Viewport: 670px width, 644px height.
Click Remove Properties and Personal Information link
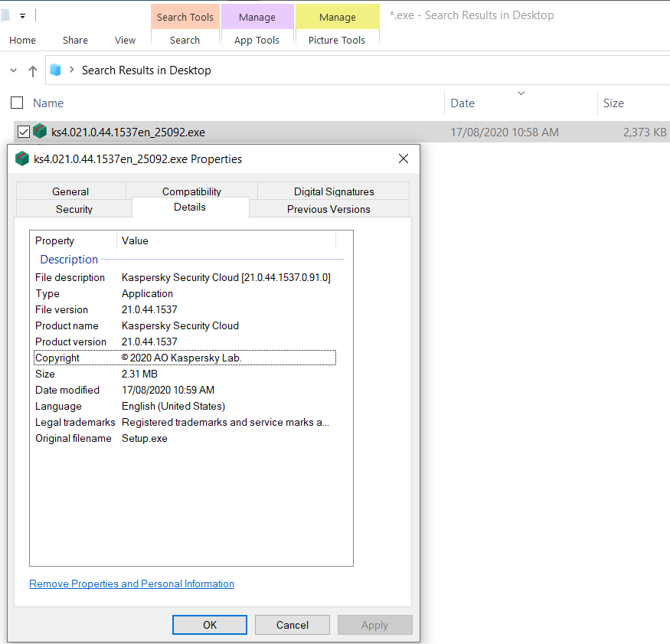point(132,584)
